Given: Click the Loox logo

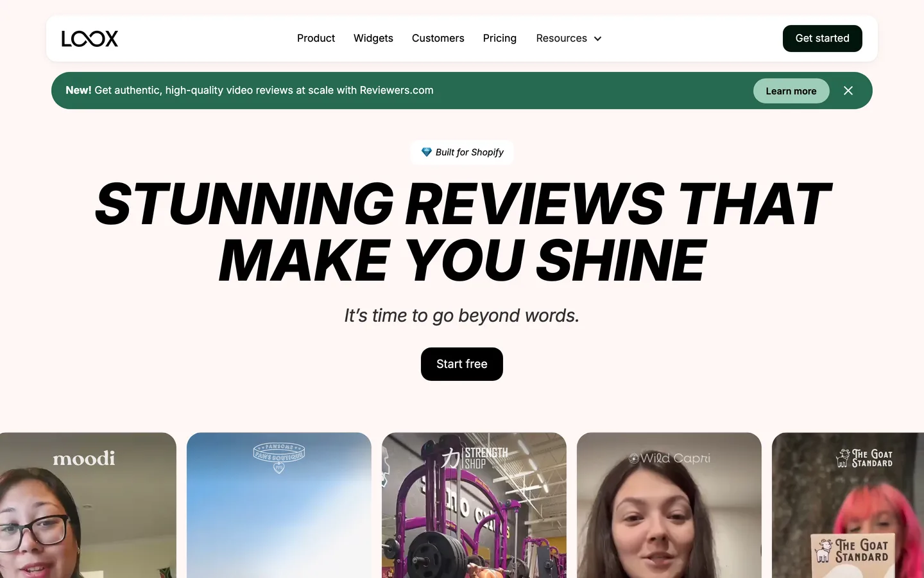Looking at the screenshot, I should 90,39.
